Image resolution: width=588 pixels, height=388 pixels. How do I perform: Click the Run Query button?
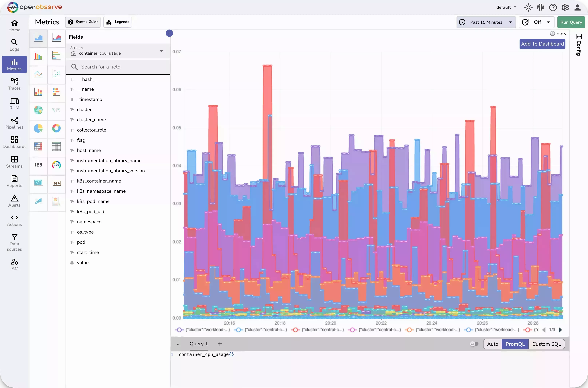pos(571,22)
